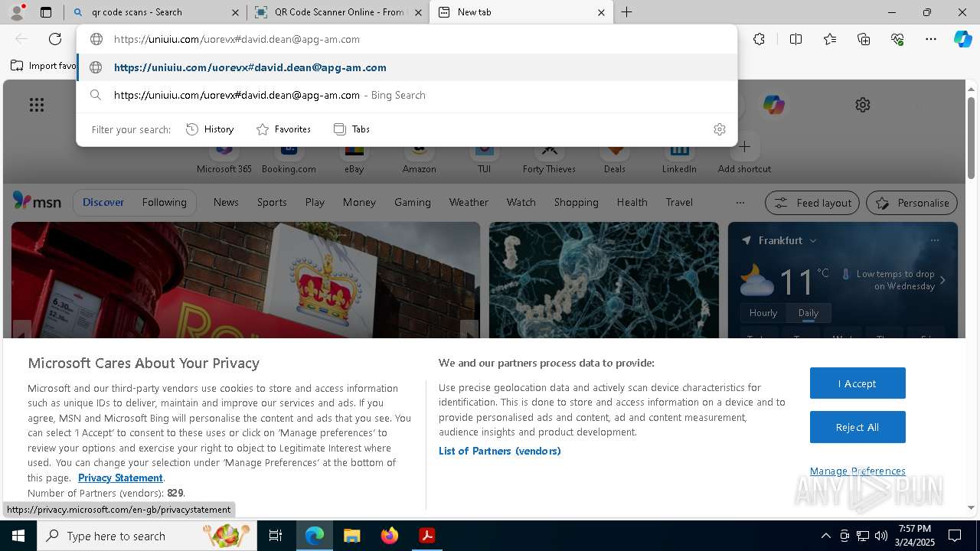Switch to the 'QR Code Scanner Online' tab
The height and width of the screenshot is (551, 980).
[x=340, y=12]
